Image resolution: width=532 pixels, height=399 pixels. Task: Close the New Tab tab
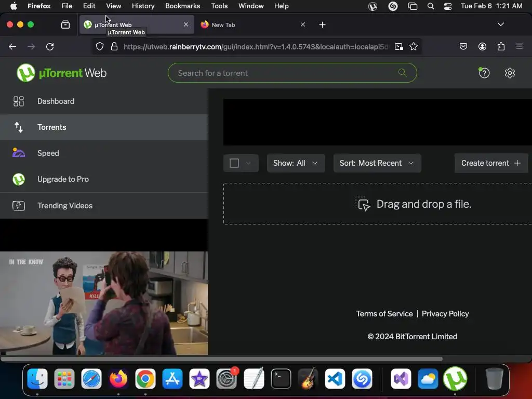[x=303, y=24]
